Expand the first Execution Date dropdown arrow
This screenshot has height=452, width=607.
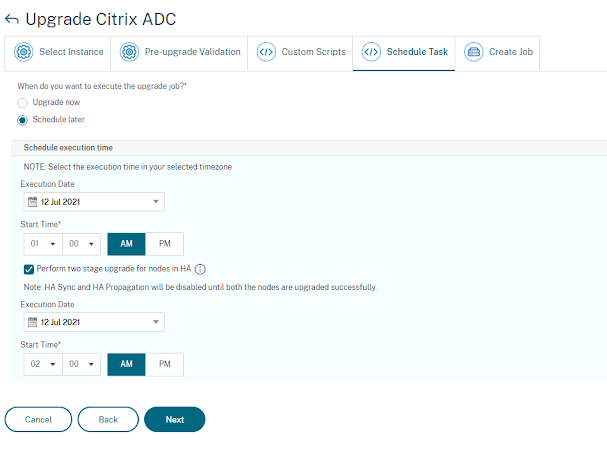pos(156,202)
